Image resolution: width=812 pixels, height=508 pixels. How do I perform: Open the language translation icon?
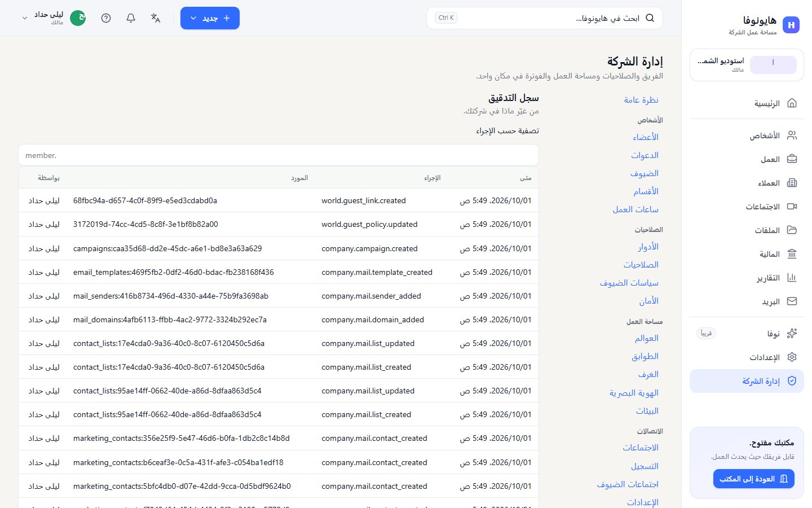(156, 18)
